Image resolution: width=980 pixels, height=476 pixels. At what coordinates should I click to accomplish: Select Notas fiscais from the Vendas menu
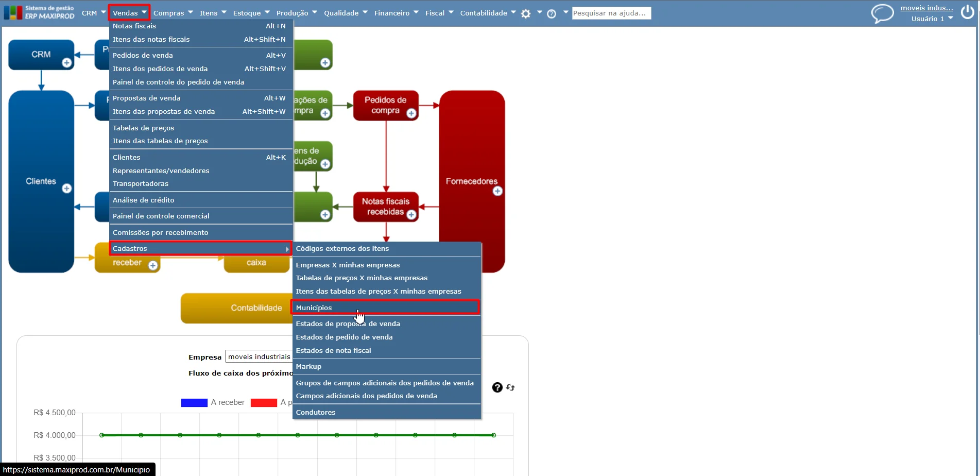point(201,26)
